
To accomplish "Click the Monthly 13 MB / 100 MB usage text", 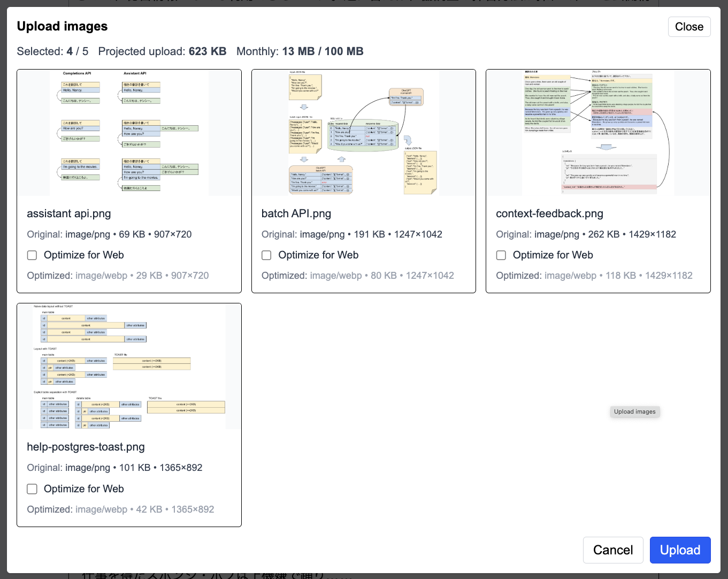I will [300, 51].
